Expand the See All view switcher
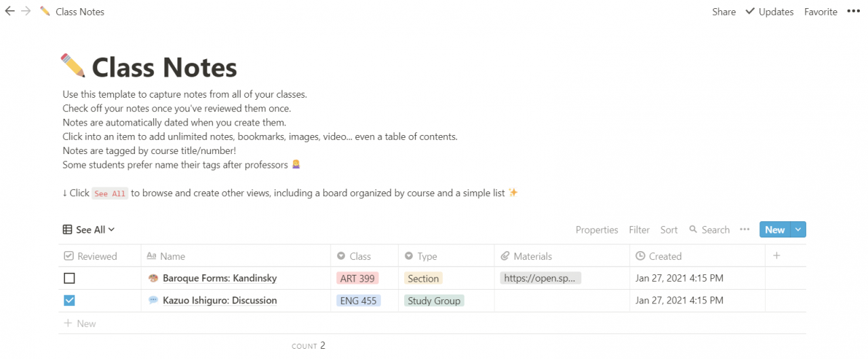Viewport: 868px width, 359px height. [89, 230]
